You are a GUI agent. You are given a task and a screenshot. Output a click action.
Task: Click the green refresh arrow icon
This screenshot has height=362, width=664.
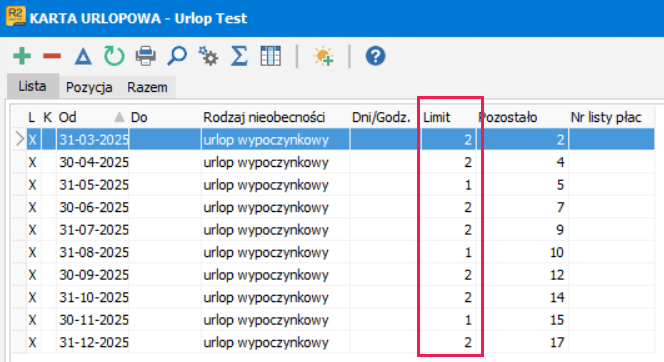114,56
